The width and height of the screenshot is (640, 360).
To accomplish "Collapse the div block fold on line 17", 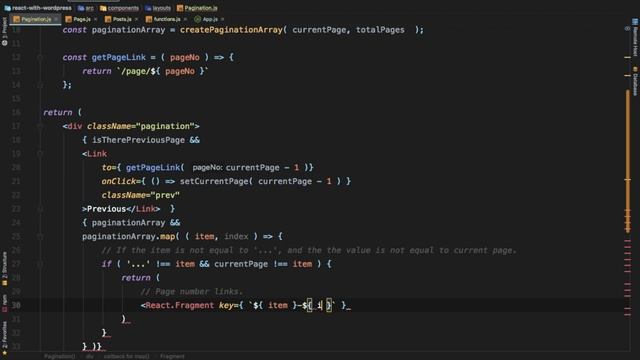I will pyautogui.click(x=40, y=127).
